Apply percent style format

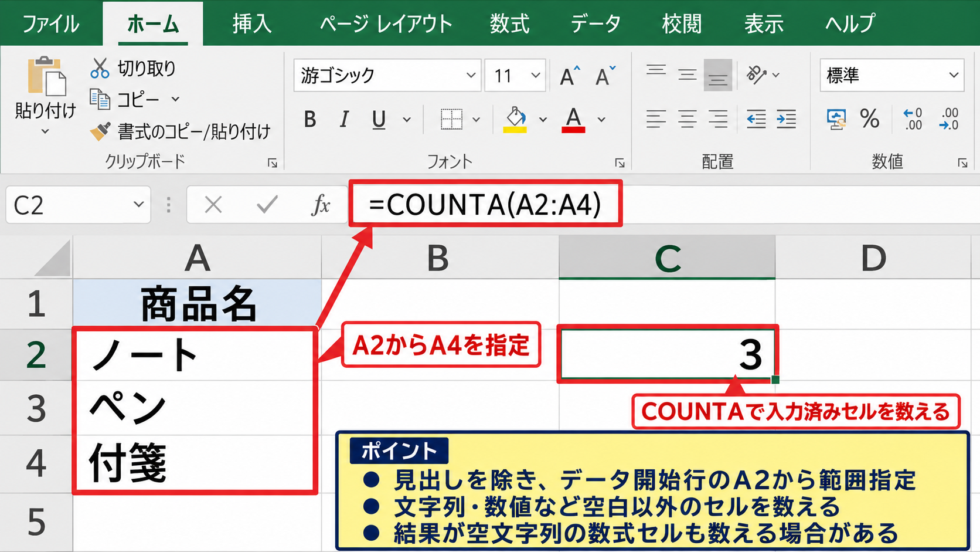(870, 119)
